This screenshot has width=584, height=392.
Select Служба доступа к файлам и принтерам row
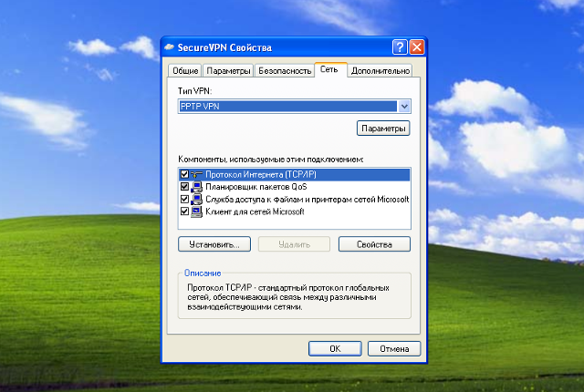pyautogui.click(x=294, y=200)
